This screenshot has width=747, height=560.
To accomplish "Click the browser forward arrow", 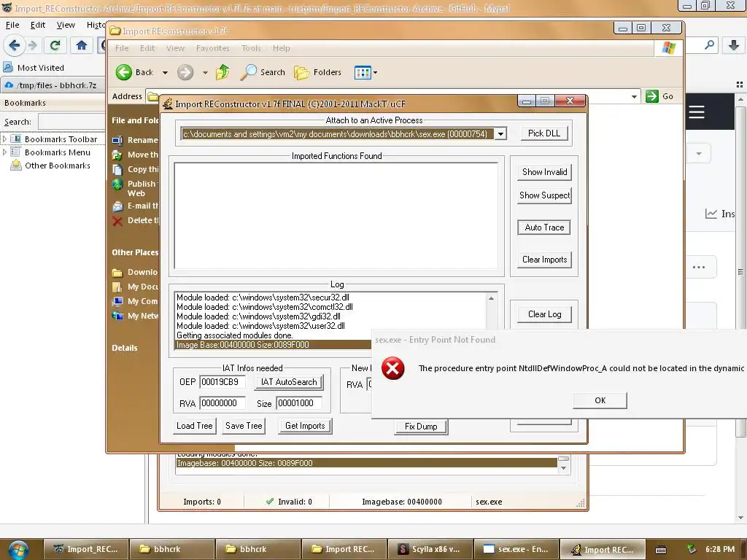I will (x=32, y=45).
